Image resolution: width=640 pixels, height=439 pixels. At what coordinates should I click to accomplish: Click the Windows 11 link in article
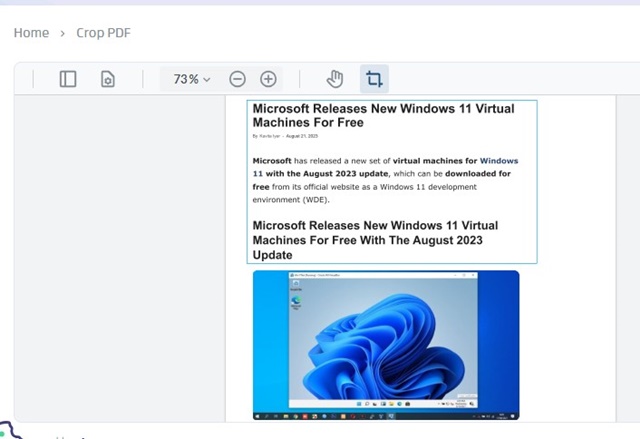click(x=499, y=161)
